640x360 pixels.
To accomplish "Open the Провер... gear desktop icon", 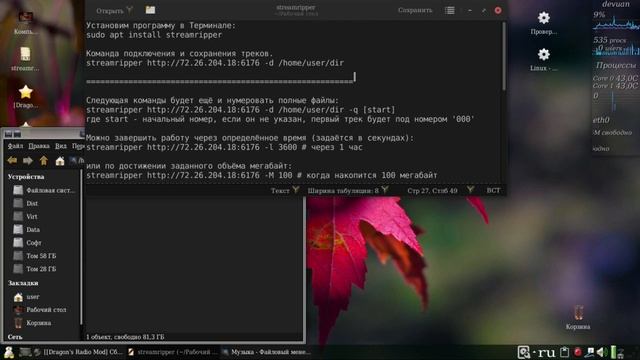I will tap(544, 22).
